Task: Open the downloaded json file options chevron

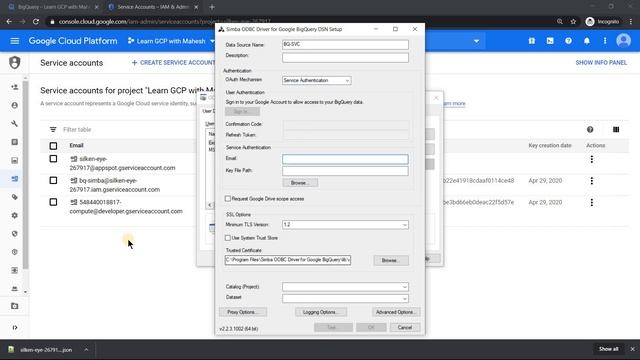Action: 86,349
